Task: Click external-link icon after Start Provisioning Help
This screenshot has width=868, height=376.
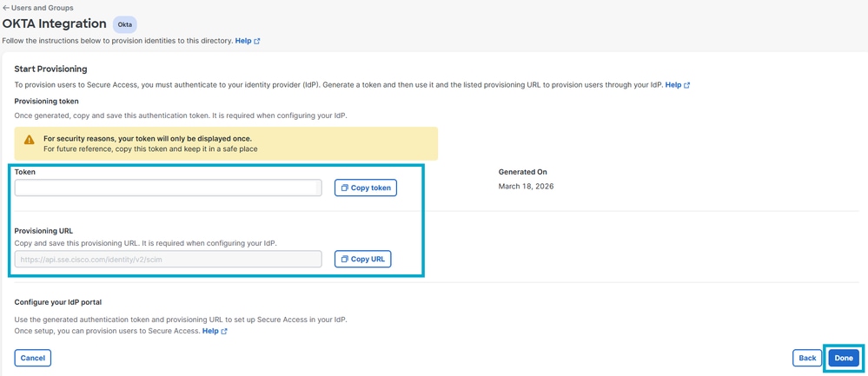Action: point(687,85)
